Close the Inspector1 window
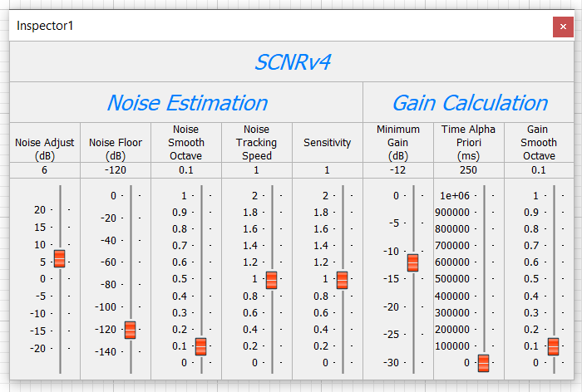 point(563,27)
